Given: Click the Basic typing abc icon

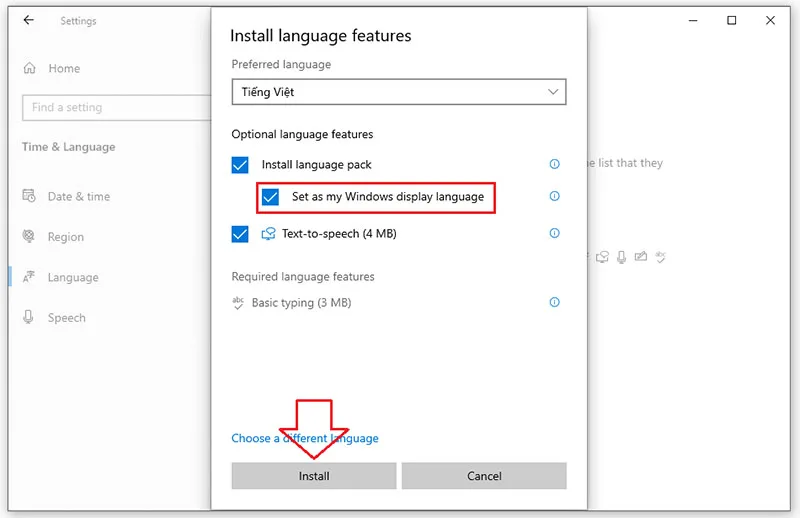Looking at the screenshot, I should [238, 303].
